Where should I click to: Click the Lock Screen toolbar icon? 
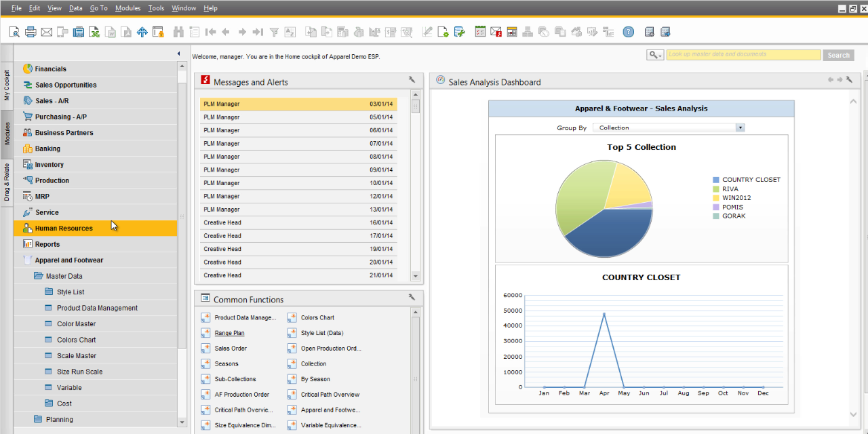point(158,32)
